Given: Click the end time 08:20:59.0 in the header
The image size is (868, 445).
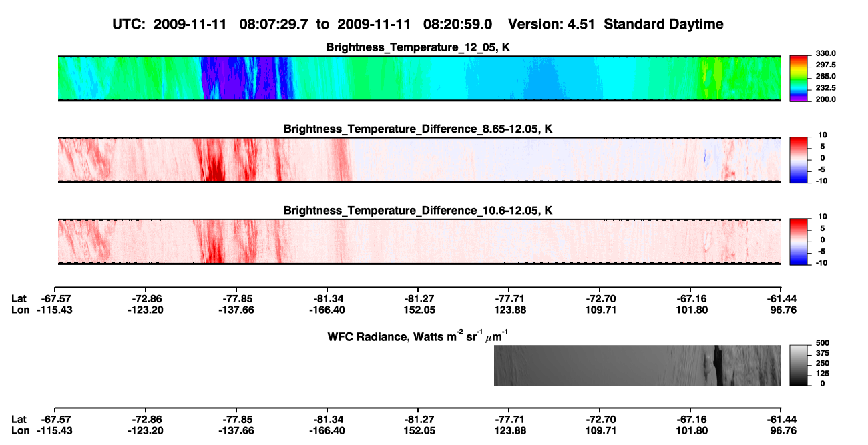Looking at the screenshot, I should (457, 25).
